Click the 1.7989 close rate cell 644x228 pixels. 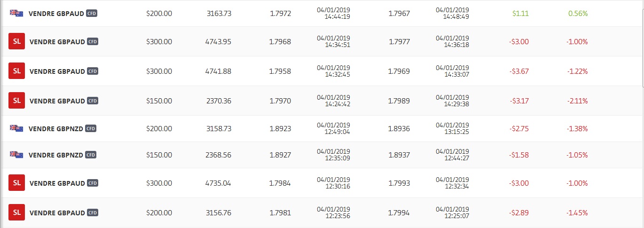point(399,101)
